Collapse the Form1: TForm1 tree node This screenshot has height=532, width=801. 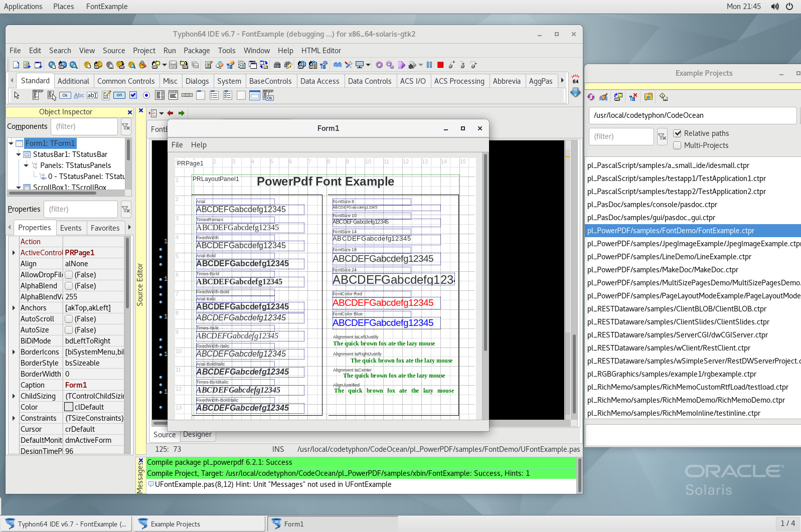point(11,143)
